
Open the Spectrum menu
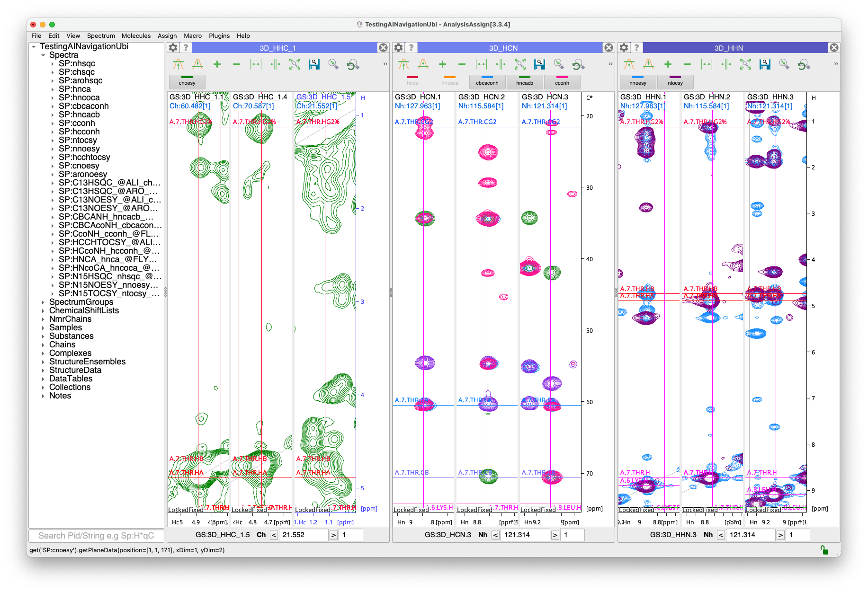pos(101,36)
